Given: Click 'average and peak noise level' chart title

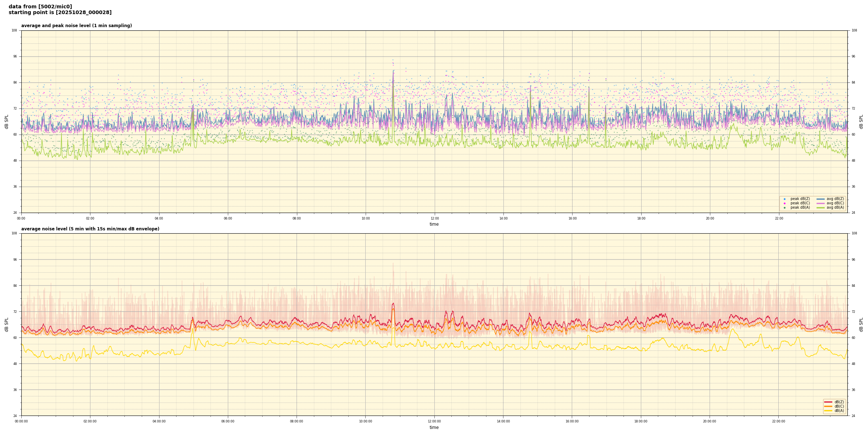Looking at the screenshot, I should (76, 26).
